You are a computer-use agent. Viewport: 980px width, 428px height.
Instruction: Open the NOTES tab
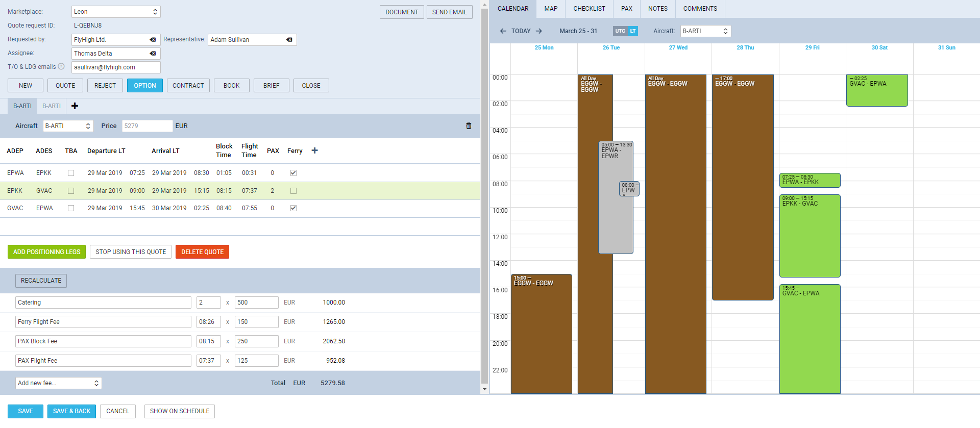point(658,9)
